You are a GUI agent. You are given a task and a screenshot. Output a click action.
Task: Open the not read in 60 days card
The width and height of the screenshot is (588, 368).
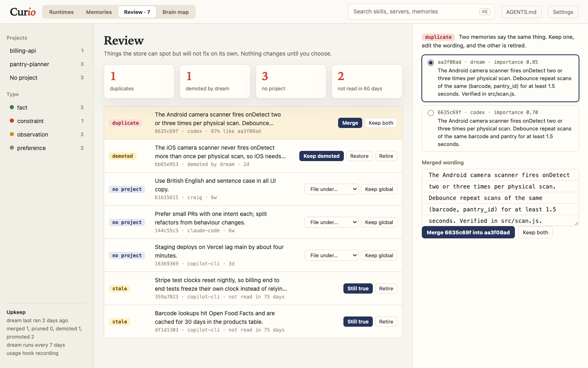tap(367, 81)
